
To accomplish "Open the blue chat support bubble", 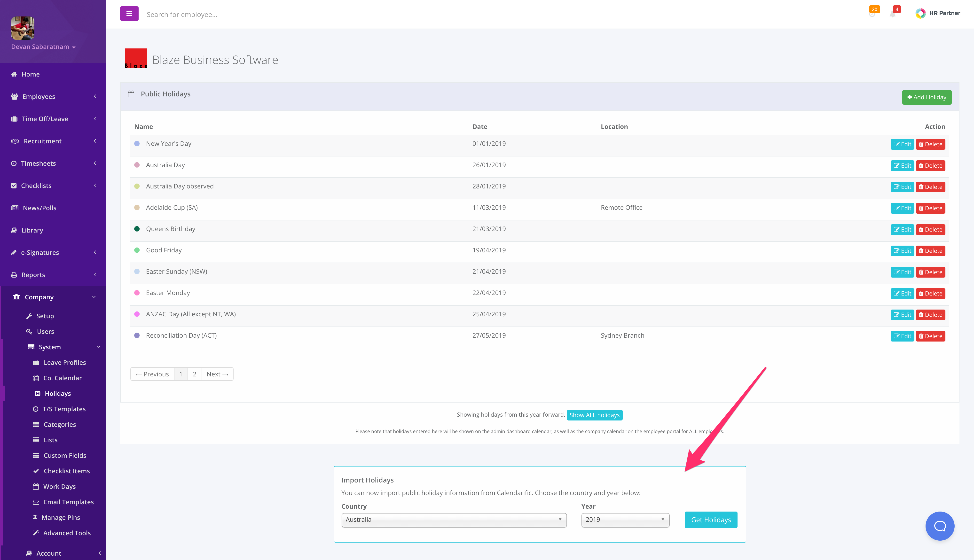I will coord(940,526).
